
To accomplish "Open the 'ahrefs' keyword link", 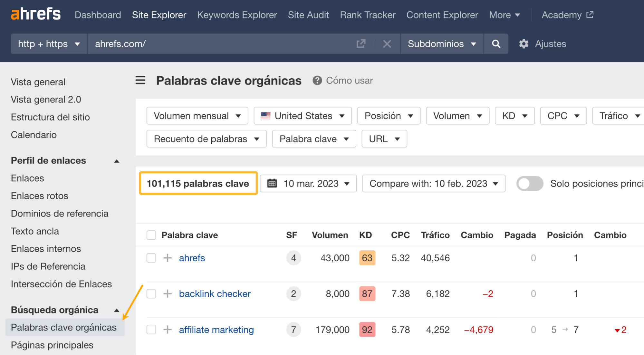I will (192, 258).
